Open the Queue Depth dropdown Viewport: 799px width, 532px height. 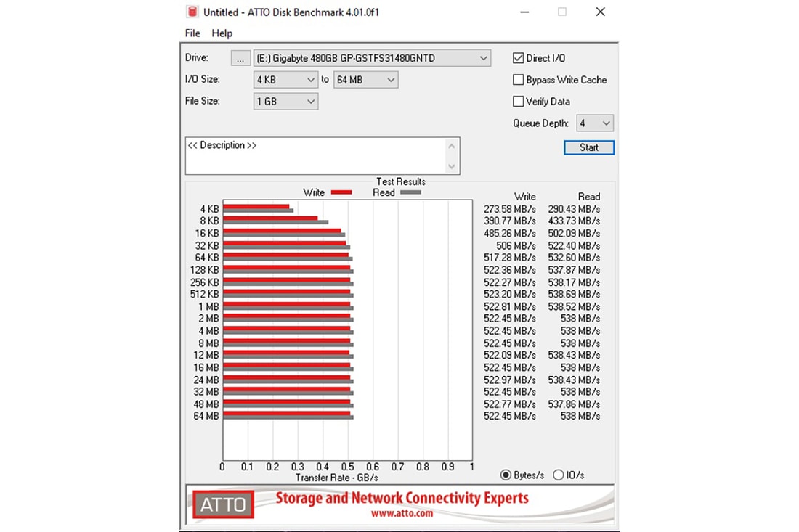pos(595,123)
